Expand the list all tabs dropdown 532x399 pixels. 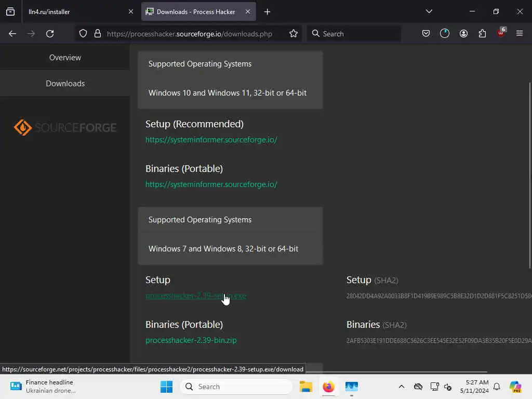pos(429,11)
